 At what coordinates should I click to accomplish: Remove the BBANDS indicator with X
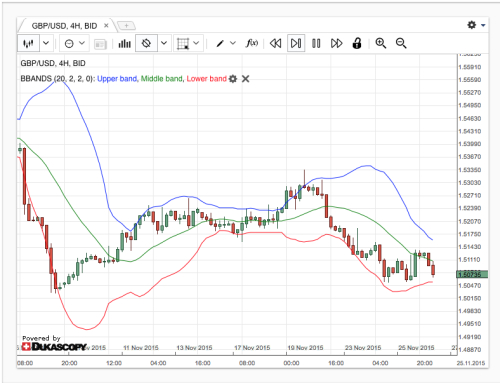(x=245, y=79)
